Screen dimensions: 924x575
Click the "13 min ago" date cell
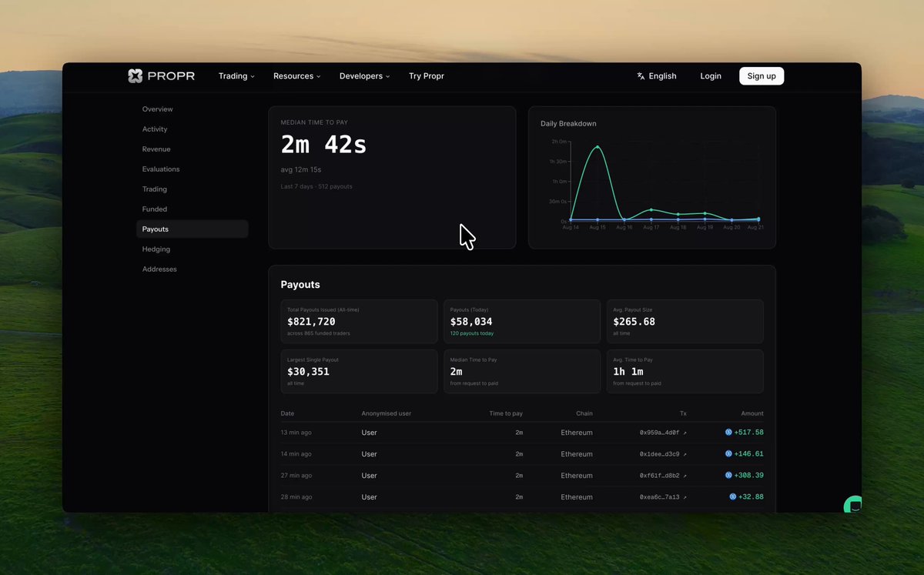coord(296,433)
